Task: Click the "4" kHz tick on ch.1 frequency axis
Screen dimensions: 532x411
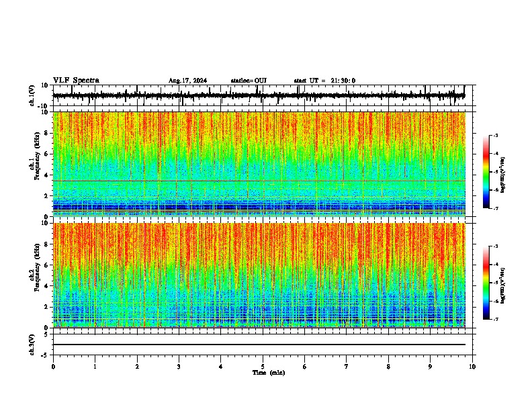Action: (48, 175)
